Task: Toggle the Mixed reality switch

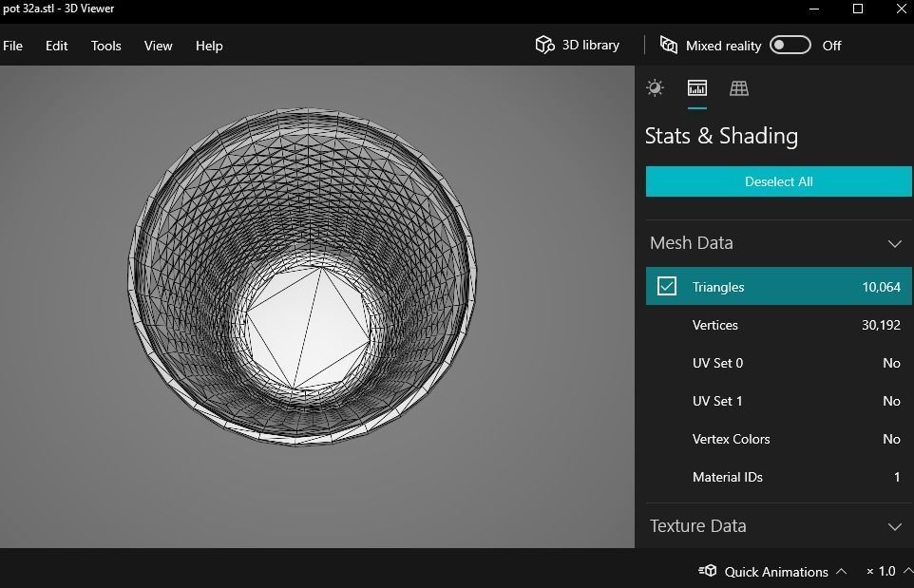Action: click(790, 45)
